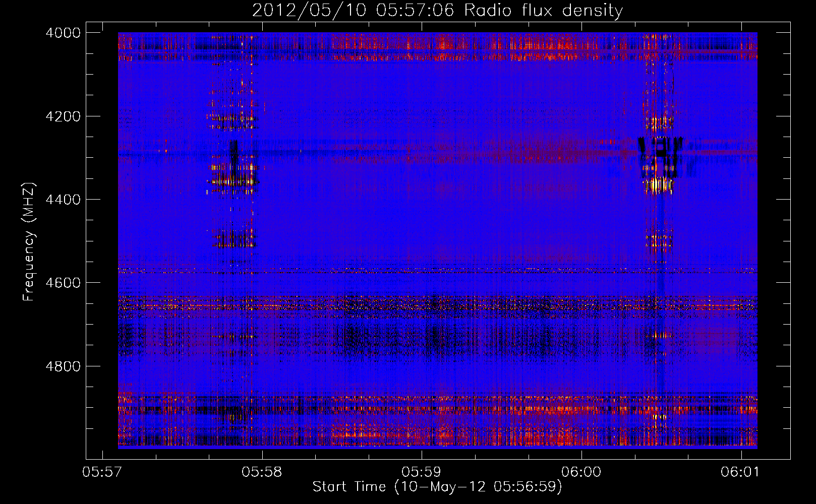
Task: Click the 05:59 time tick label
Action: (x=422, y=472)
